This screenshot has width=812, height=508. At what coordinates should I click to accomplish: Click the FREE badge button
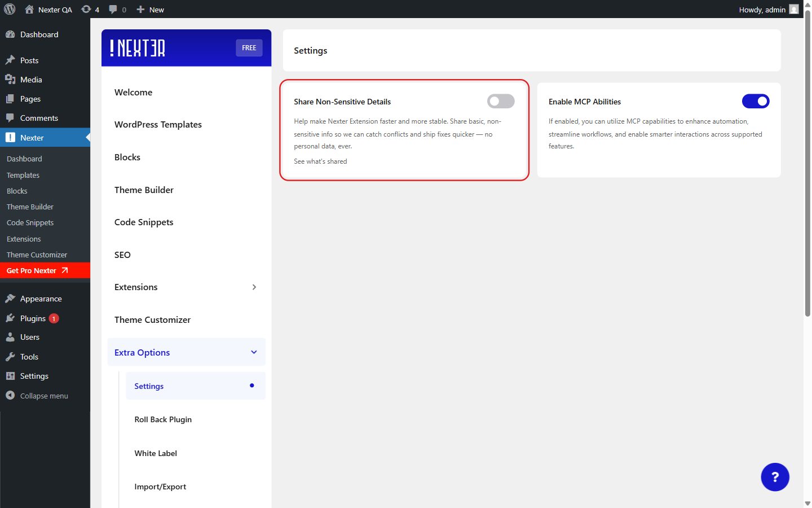tap(249, 48)
